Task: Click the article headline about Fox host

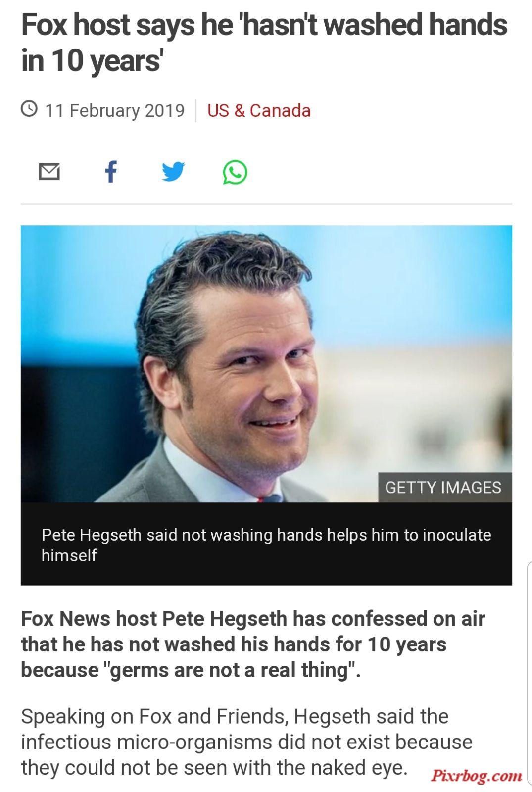Action: (264, 43)
